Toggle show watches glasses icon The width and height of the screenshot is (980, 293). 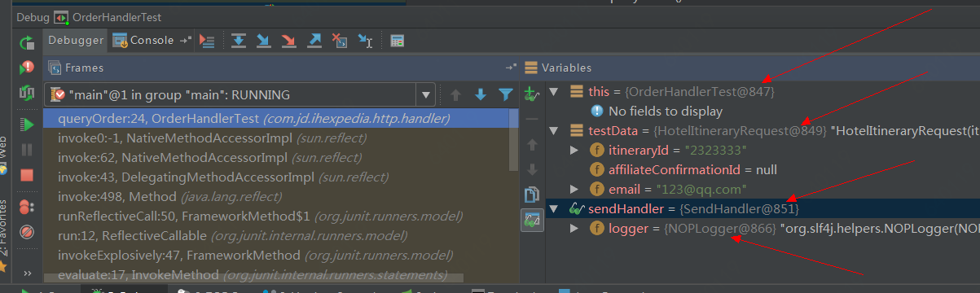click(532, 220)
